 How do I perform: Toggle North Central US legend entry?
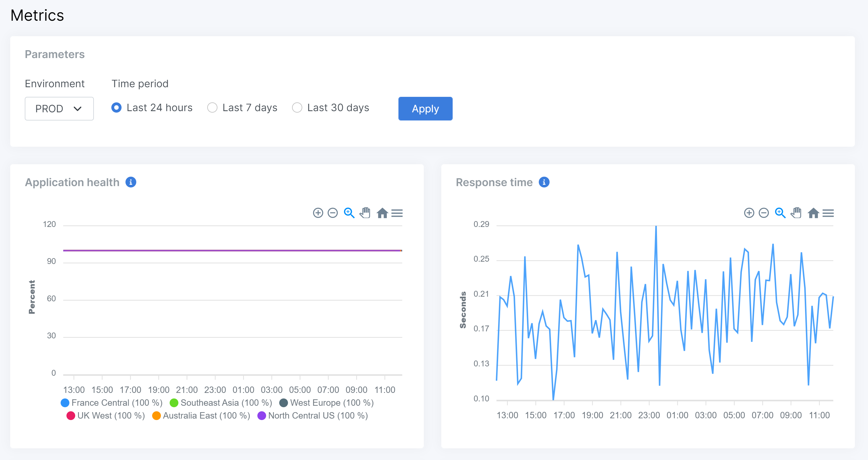point(317,415)
